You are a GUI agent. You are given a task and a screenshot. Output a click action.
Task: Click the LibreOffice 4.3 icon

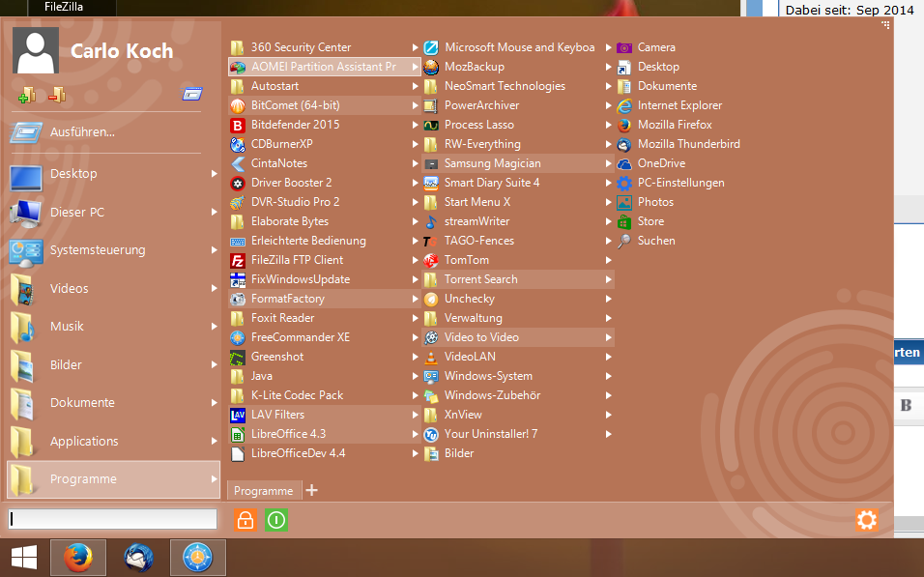coord(238,434)
